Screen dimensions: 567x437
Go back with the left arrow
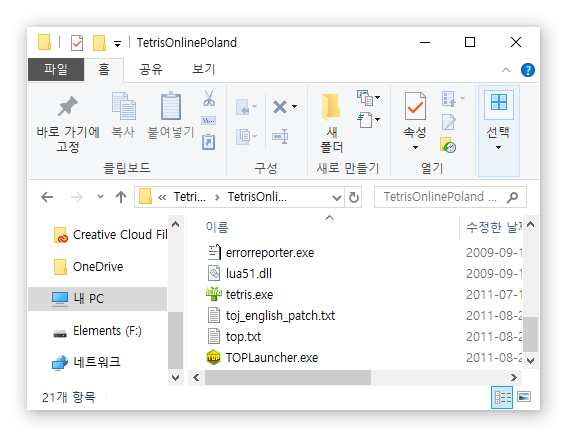tap(47, 197)
